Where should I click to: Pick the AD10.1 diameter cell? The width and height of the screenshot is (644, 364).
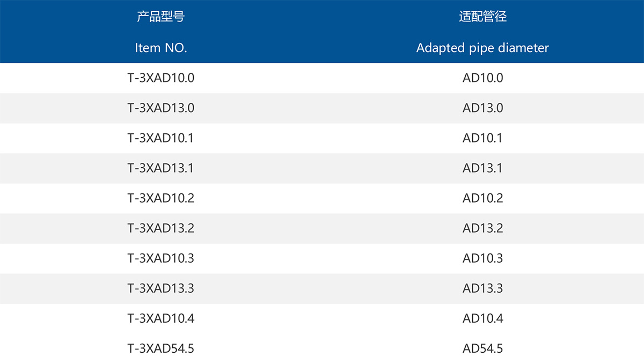(x=482, y=138)
